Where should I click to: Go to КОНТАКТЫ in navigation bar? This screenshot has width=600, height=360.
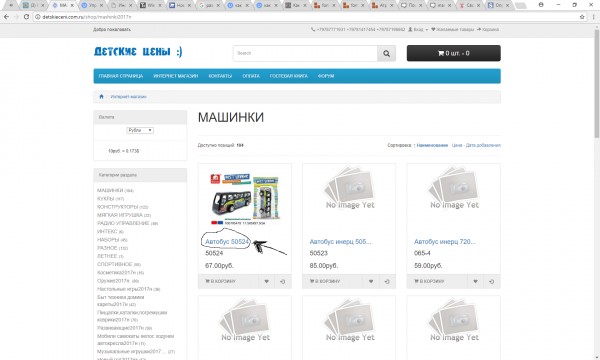[220, 76]
